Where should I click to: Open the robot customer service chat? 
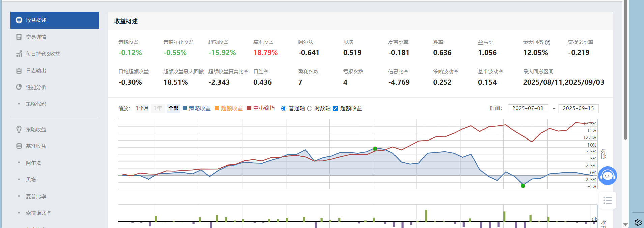click(608, 176)
